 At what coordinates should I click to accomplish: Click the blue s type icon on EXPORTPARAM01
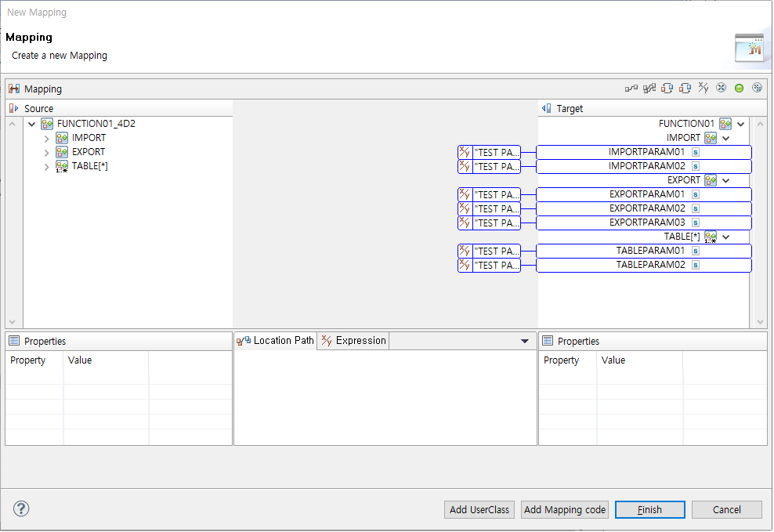tap(696, 194)
